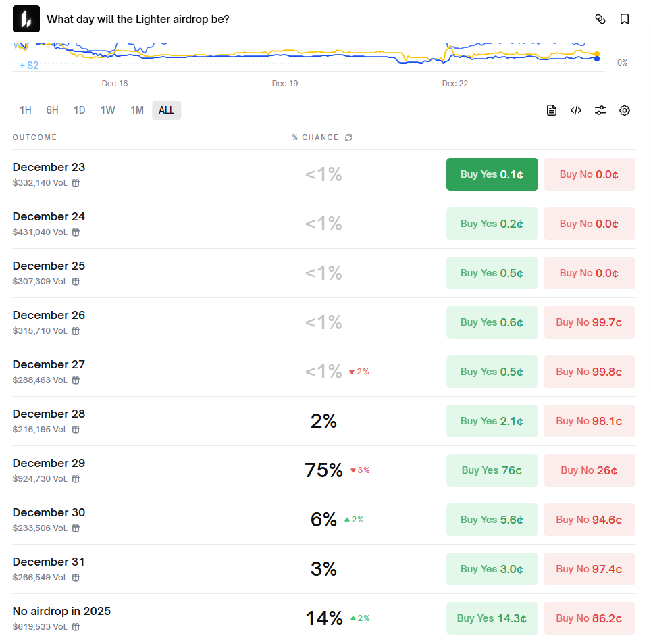Select the ALL time range

[x=166, y=109]
